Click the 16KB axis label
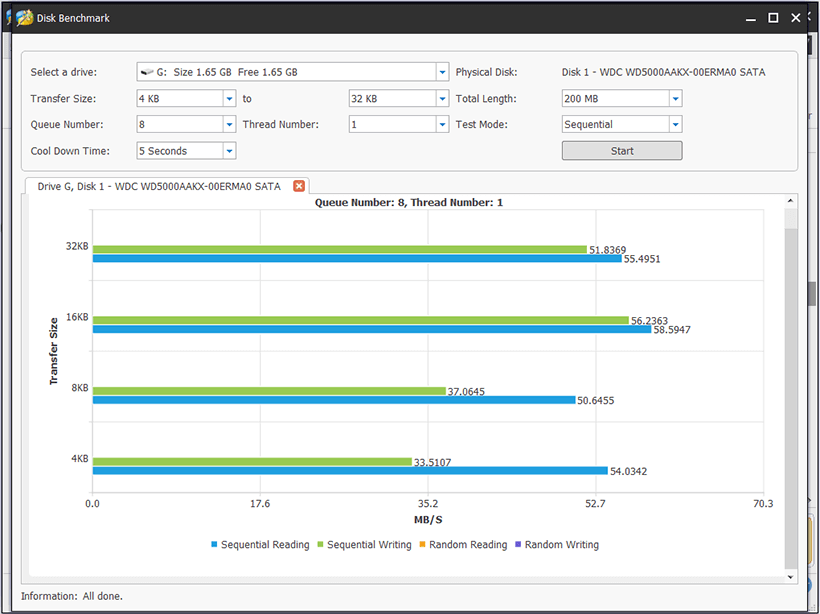The width and height of the screenshot is (820, 614). pos(77,317)
